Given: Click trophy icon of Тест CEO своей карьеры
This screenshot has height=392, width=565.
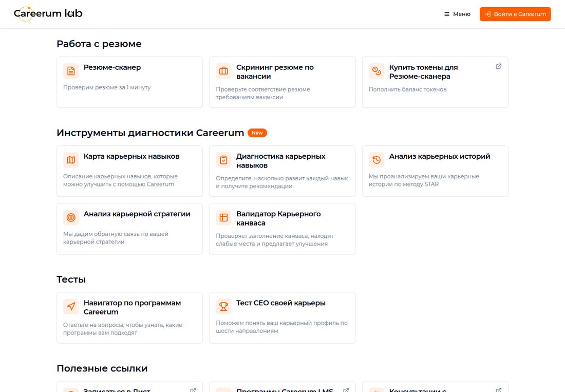Looking at the screenshot, I should point(224,307).
